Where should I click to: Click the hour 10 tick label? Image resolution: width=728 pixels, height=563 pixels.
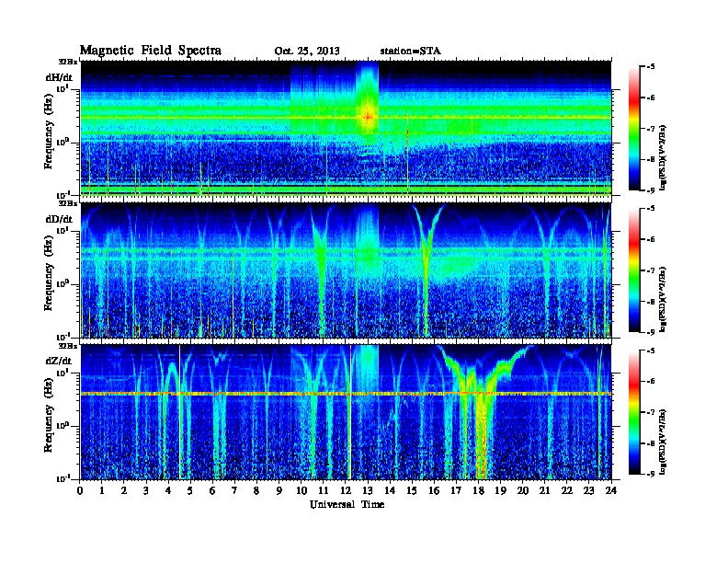[x=301, y=490]
